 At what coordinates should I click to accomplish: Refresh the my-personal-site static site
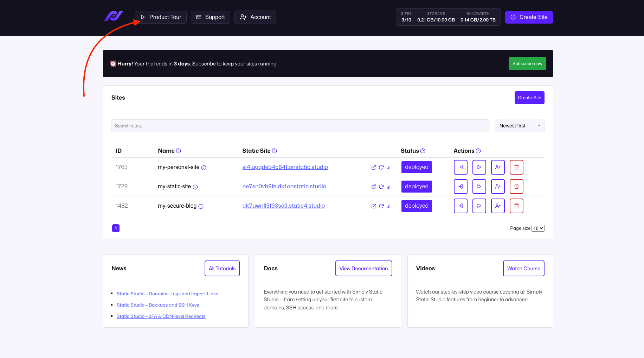tap(381, 168)
